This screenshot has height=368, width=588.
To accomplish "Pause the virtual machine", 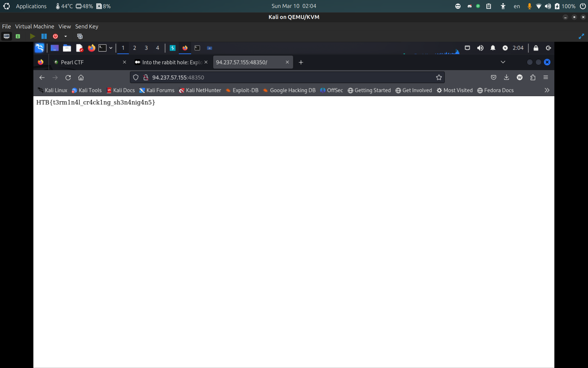I will click(x=44, y=36).
